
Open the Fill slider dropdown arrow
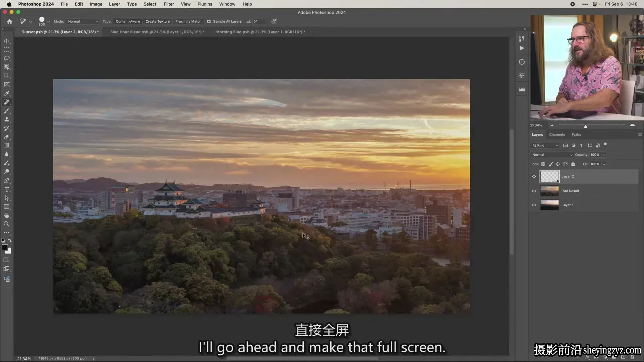(604, 164)
